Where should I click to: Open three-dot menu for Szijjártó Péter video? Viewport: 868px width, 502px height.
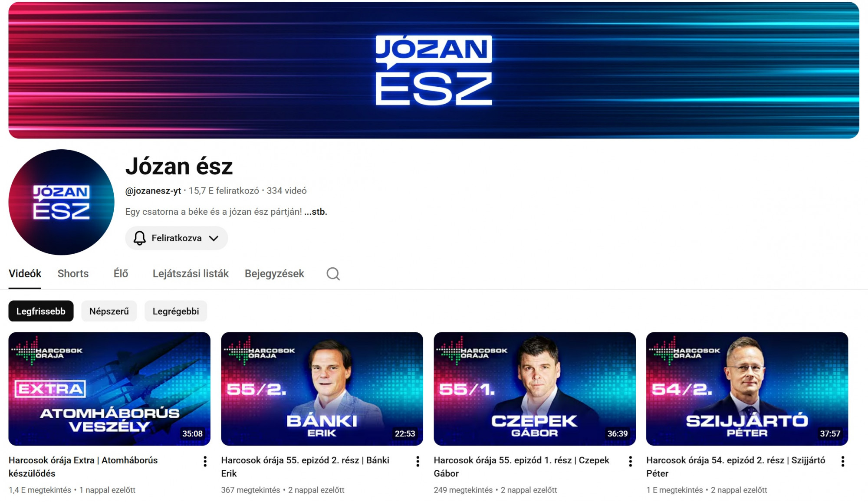tap(842, 462)
